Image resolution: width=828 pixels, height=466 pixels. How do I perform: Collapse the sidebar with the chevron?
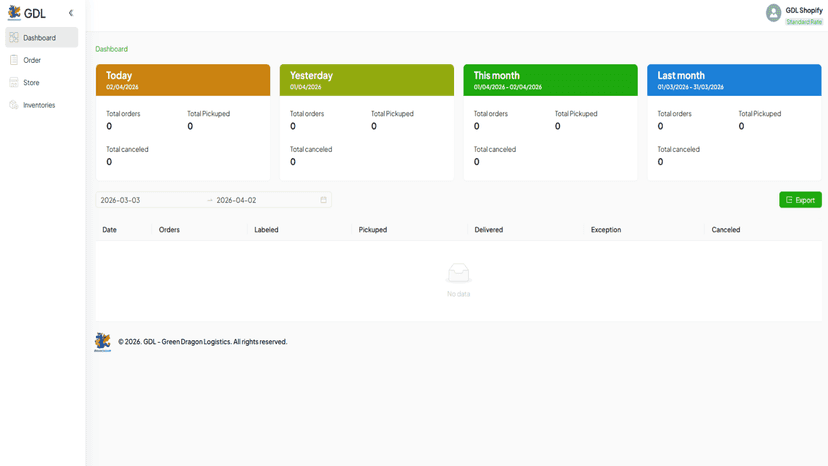[x=71, y=13]
